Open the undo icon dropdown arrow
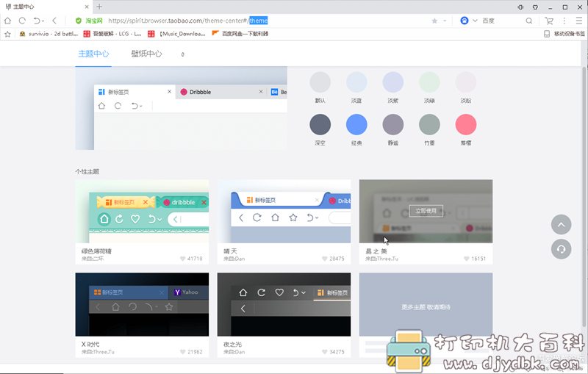The width and height of the screenshot is (588, 374). 43,21
